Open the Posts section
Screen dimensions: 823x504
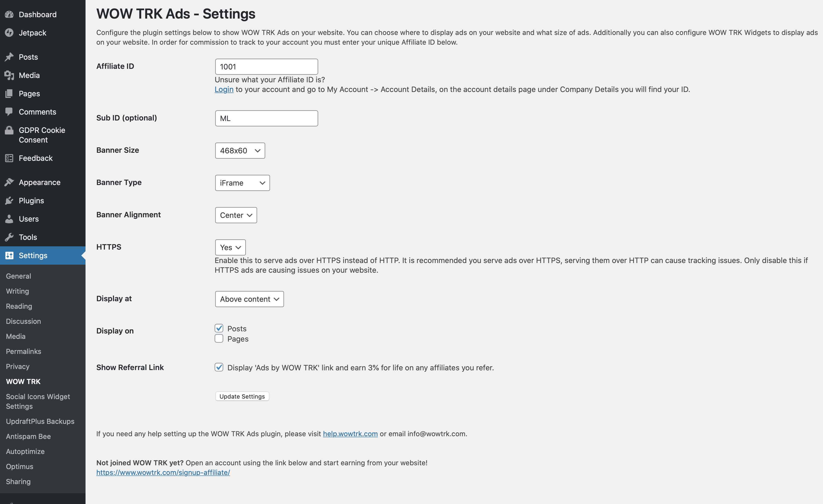pyautogui.click(x=28, y=57)
